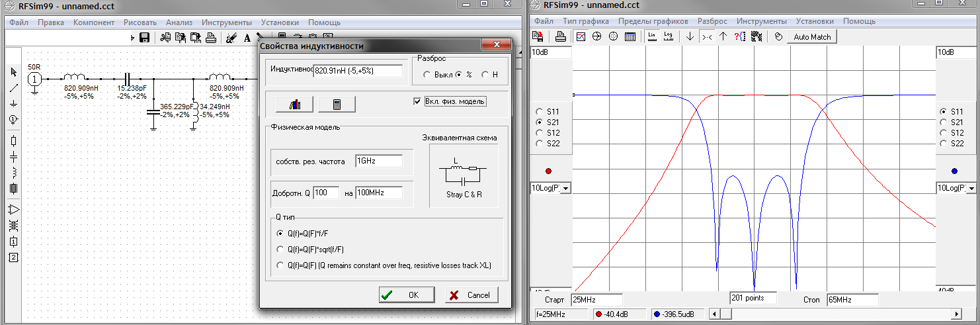This screenshot has width=980, height=325.
Task: Click the Auto Match button
Action: [811, 36]
